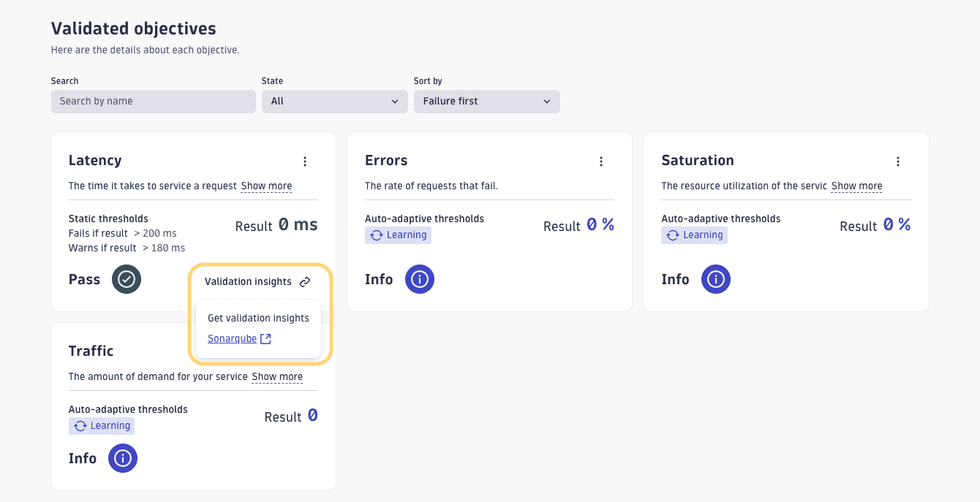The width and height of the screenshot is (980, 502).
Task: Click the refresh icon in Traffic Learning badge
Action: coord(79,426)
